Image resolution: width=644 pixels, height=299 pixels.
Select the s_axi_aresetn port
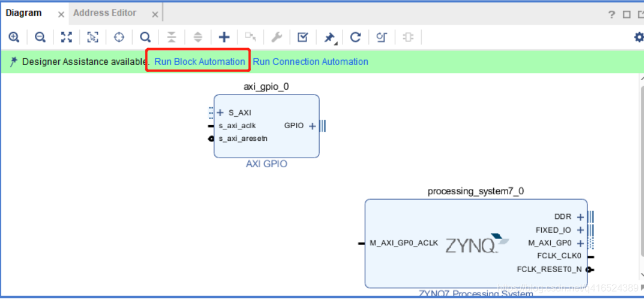point(243,138)
